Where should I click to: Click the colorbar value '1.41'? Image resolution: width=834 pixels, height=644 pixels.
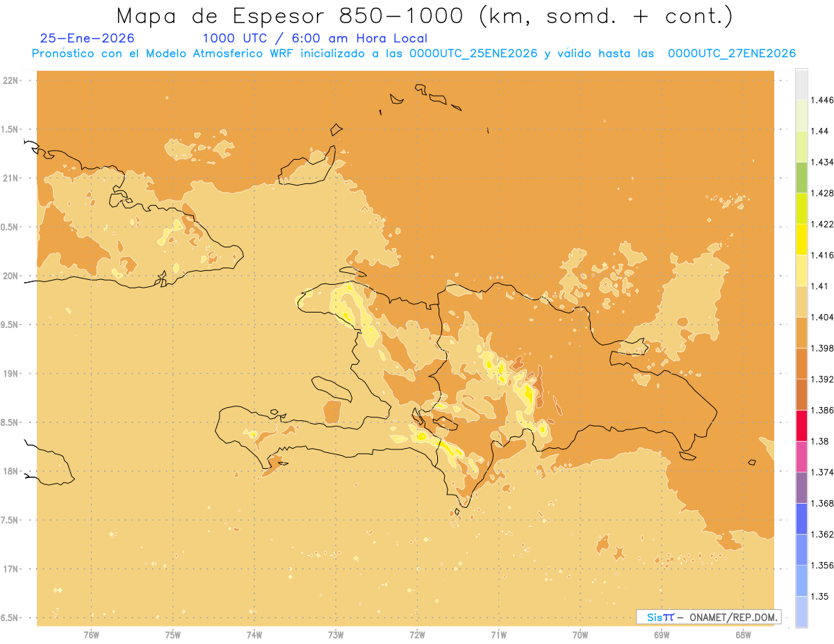tap(819, 286)
